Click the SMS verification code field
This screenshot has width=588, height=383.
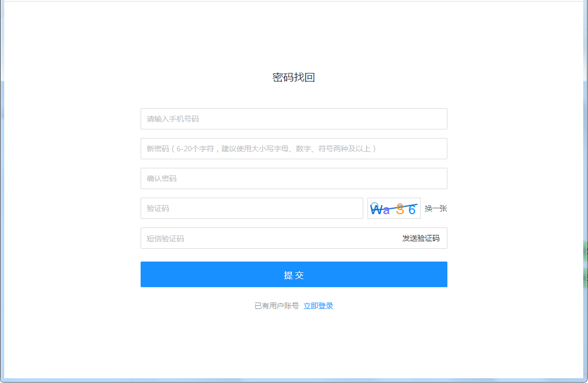(266, 238)
